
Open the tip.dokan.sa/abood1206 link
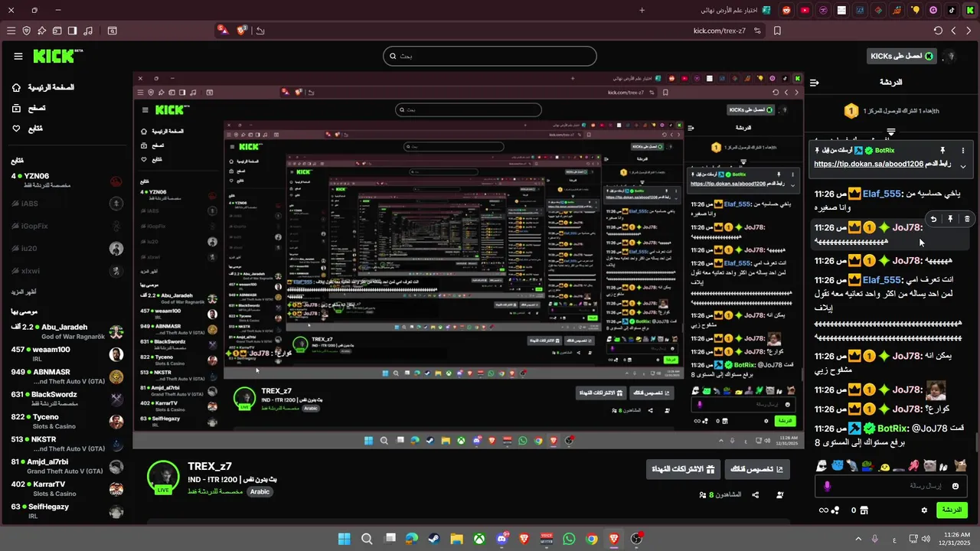(868, 164)
